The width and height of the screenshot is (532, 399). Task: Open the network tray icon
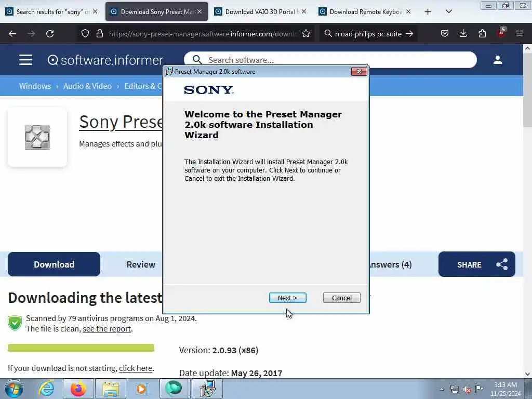(x=454, y=389)
